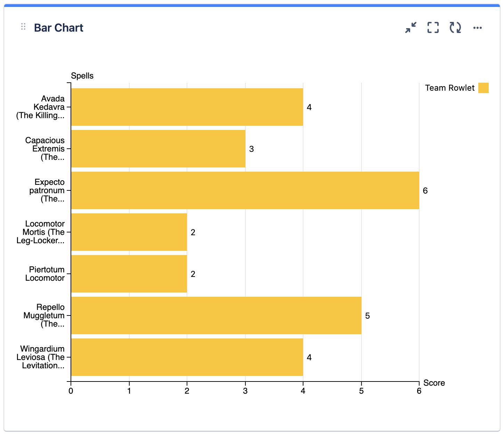
Task: Click the circular reload icon
Action: tap(455, 28)
